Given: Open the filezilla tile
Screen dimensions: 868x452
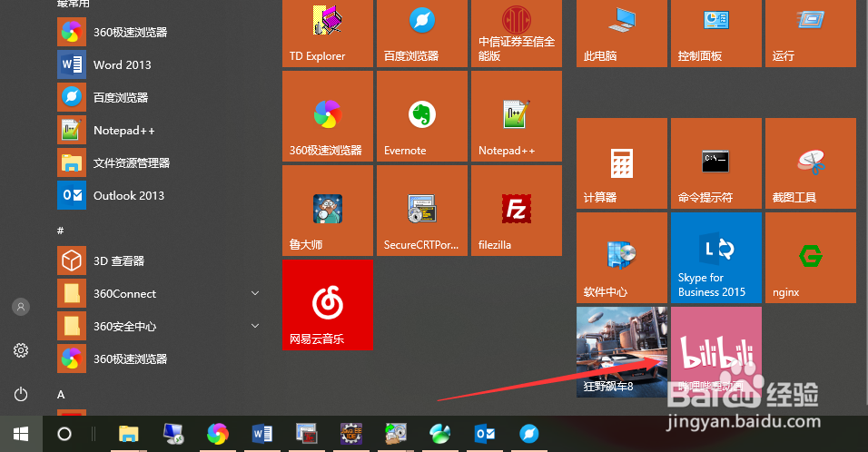Looking at the screenshot, I should pos(517,211).
